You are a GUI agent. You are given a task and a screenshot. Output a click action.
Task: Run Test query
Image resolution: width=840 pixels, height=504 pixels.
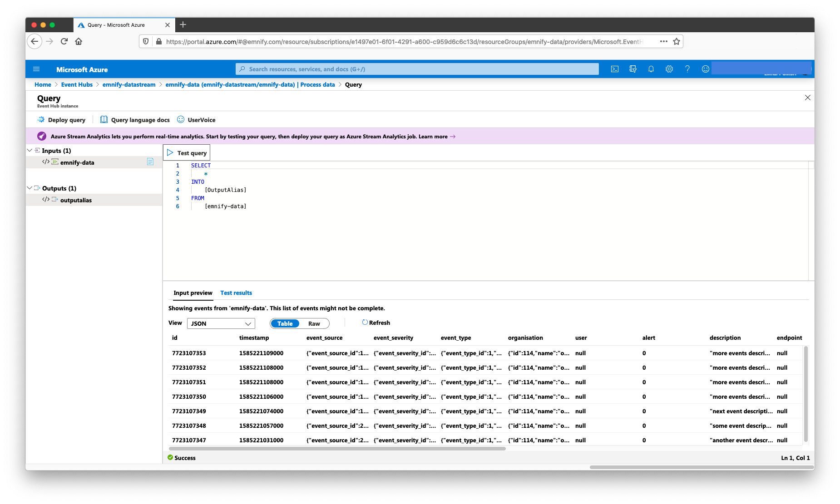coord(187,153)
